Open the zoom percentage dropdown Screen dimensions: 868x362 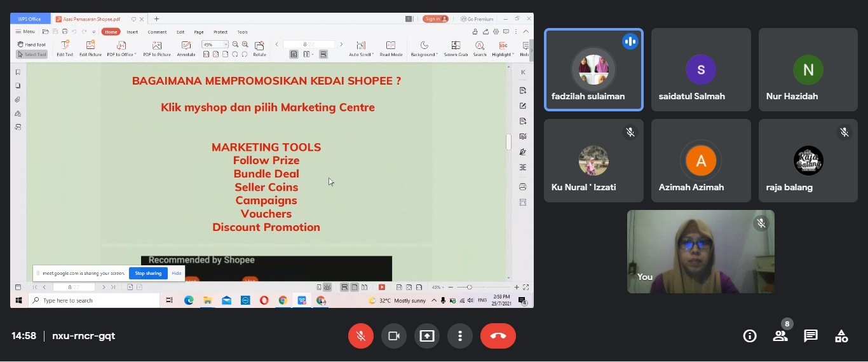pyautogui.click(x=225, y=45)
